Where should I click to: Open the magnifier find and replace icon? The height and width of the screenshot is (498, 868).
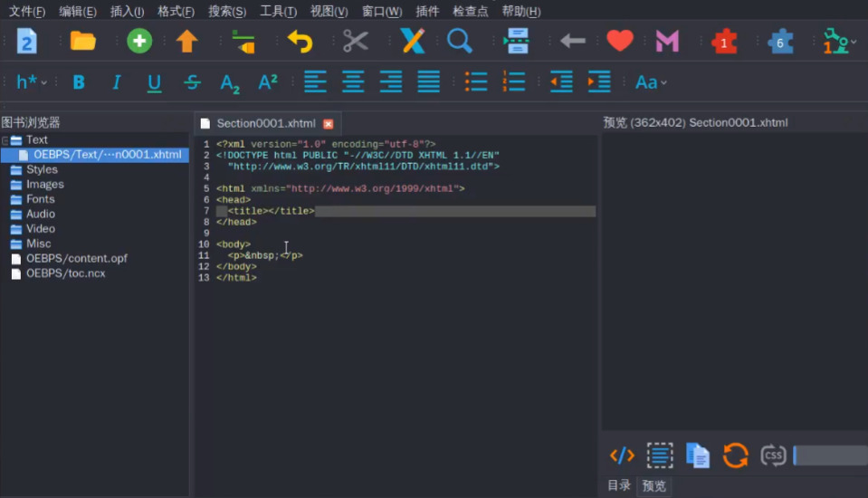click(460, 41)
